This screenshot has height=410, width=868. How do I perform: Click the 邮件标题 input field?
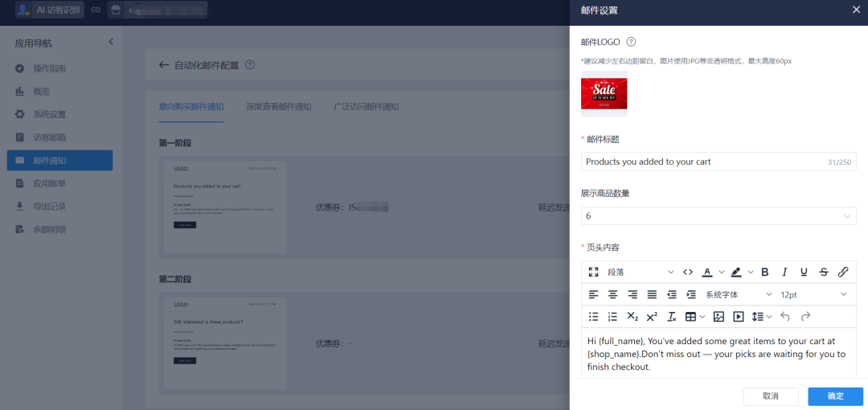(719, 162)
